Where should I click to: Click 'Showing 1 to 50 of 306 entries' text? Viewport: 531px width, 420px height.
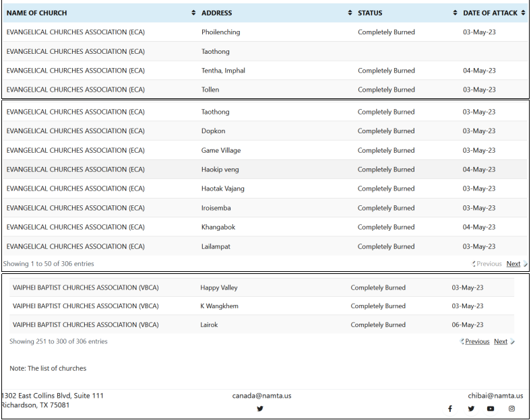49,264
